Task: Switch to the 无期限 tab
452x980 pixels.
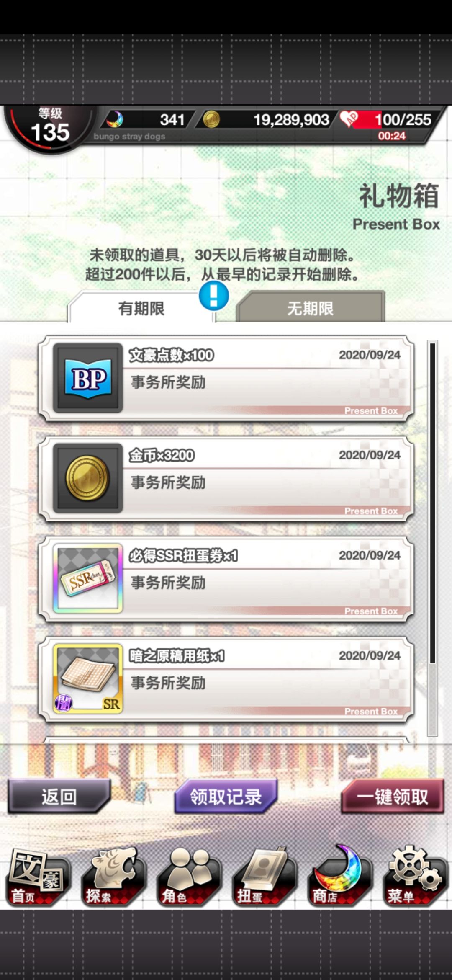Action: point(310,308)
